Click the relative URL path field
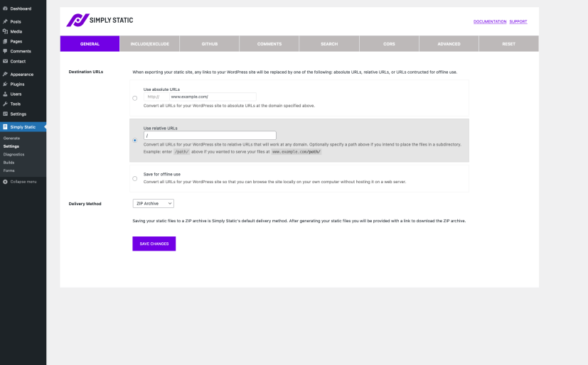The height and width of the screenshot is (365, 588). 210,136
